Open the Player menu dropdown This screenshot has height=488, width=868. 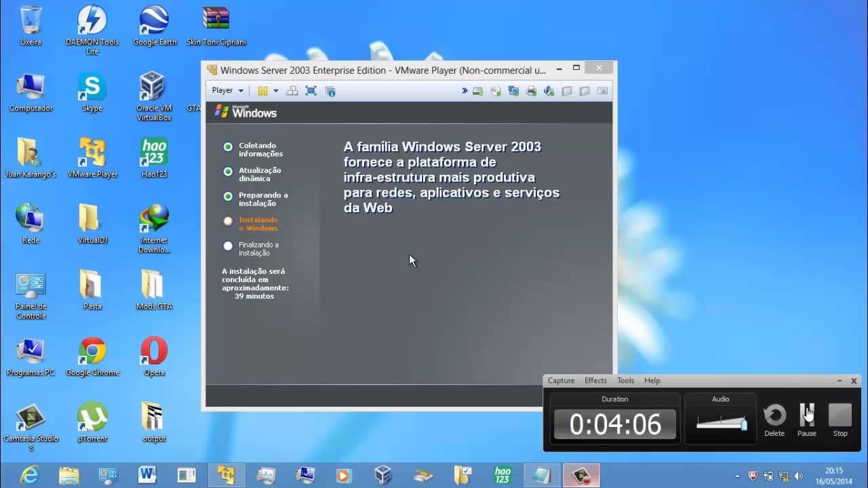(x=227, y=91)
